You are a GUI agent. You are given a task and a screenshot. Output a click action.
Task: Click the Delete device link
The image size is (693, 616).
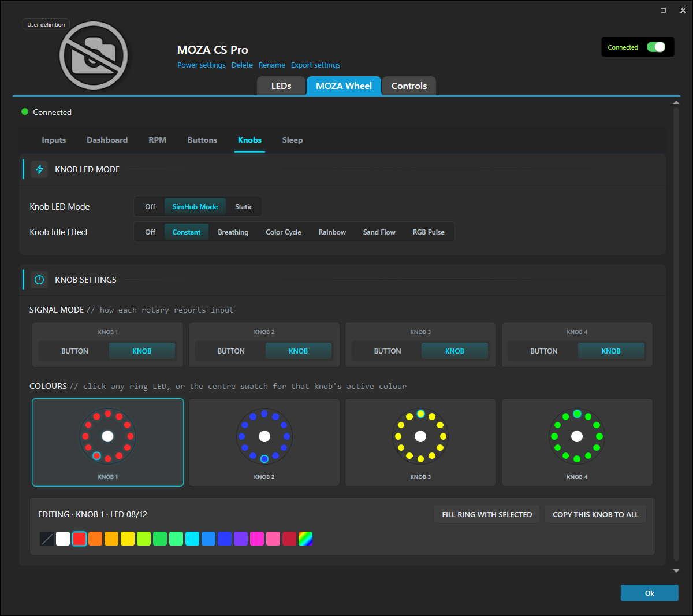point(242,65)
